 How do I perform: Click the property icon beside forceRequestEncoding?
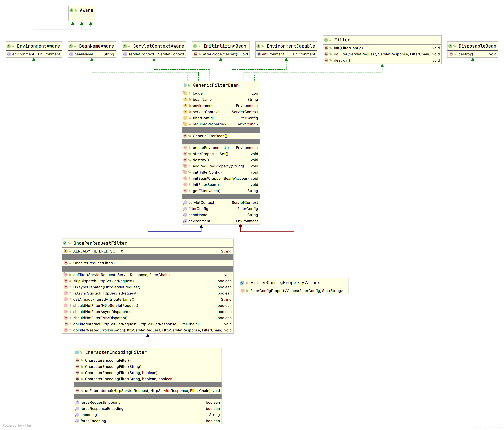click(77, 402)
